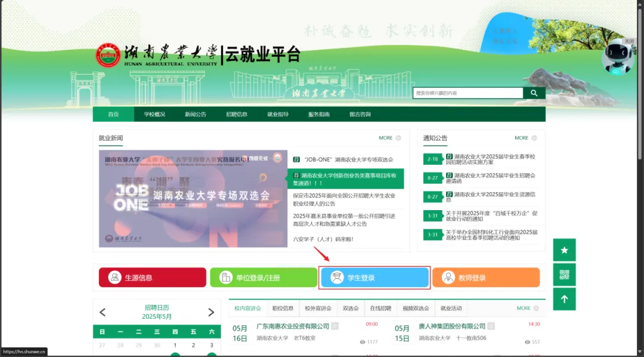Viewport: 644px width, 357px height.
Task: Open 新闻公告 navigation item
Action: tap(196, 115)
